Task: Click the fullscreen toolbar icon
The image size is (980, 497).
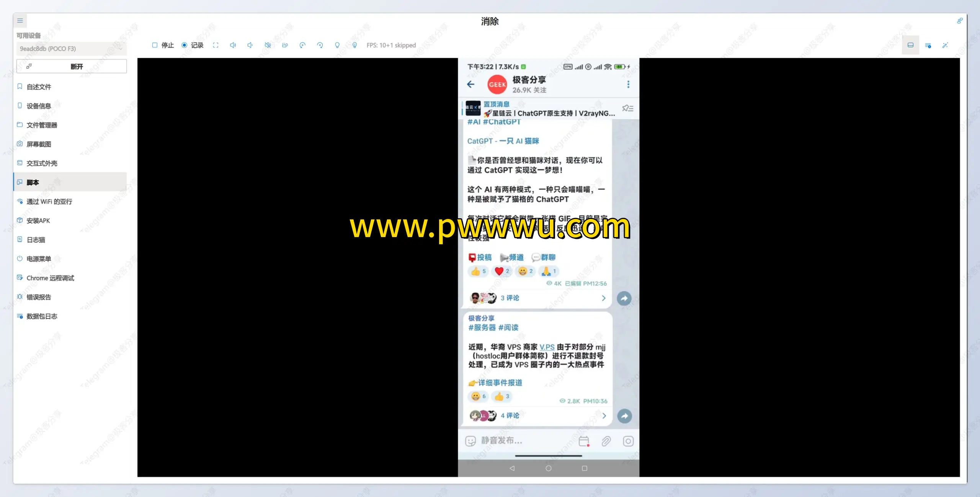Action: point(216,45)
